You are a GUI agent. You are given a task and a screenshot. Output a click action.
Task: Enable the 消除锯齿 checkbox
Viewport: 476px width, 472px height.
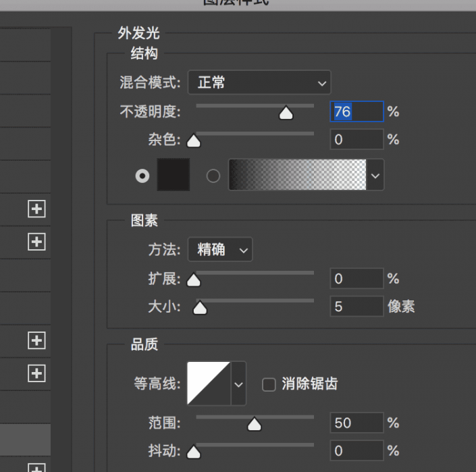pos(269,384)
